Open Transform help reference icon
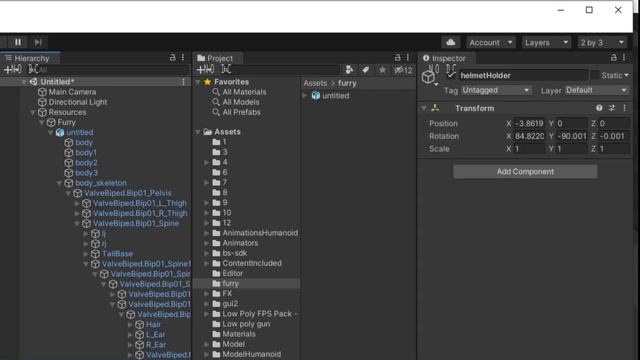 pyautogui.click(x=599, y=108)
